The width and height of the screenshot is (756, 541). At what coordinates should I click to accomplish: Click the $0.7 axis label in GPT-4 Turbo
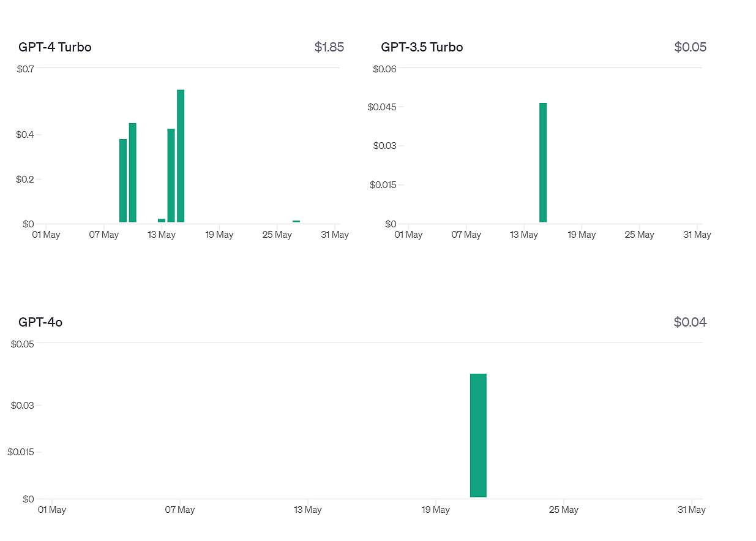tap(25, 69)
